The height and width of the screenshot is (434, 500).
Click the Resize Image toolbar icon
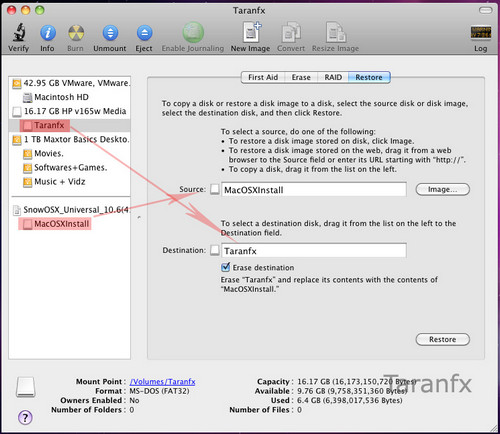coord(335,32)
